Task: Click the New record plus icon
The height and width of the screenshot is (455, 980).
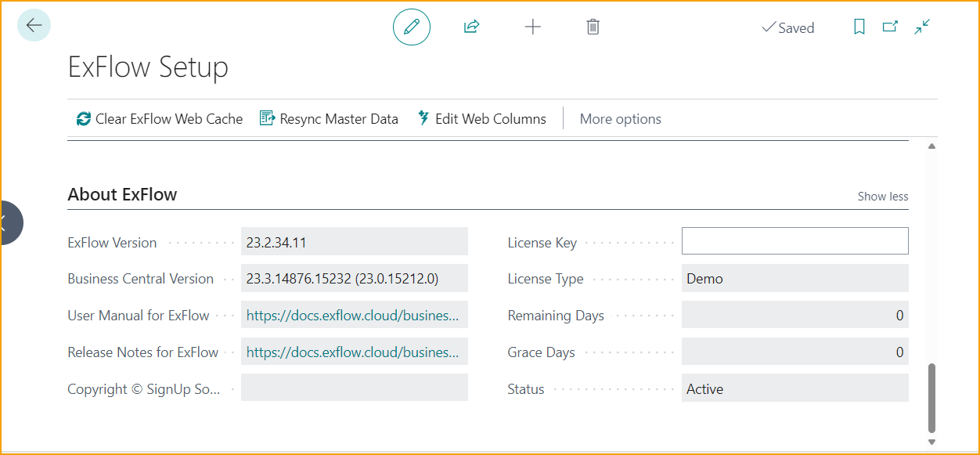Action: [532, 26]
